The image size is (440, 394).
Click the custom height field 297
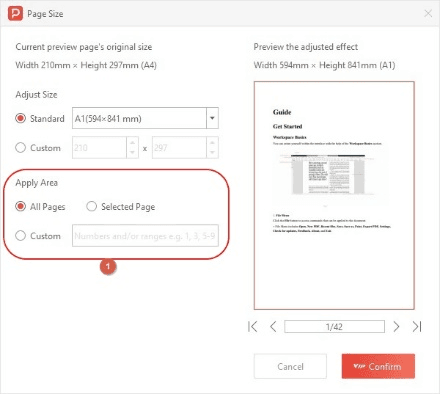179,148
